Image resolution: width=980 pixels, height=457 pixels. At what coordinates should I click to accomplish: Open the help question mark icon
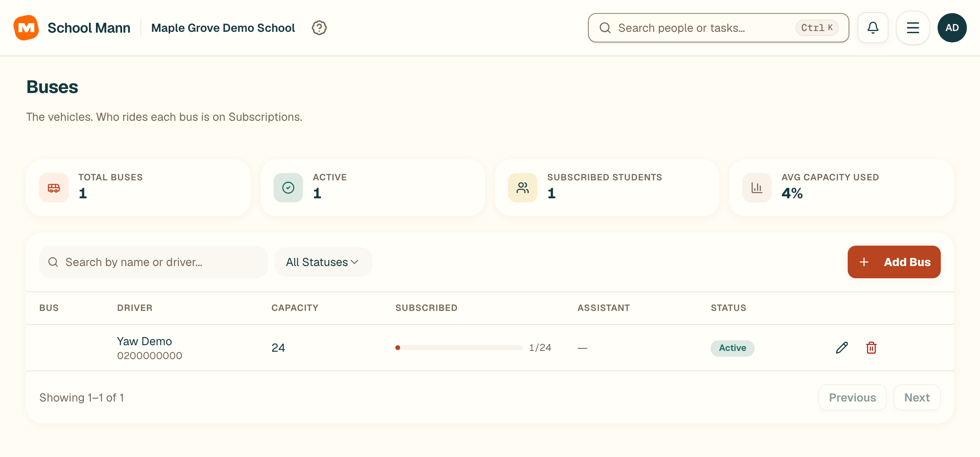319,28
